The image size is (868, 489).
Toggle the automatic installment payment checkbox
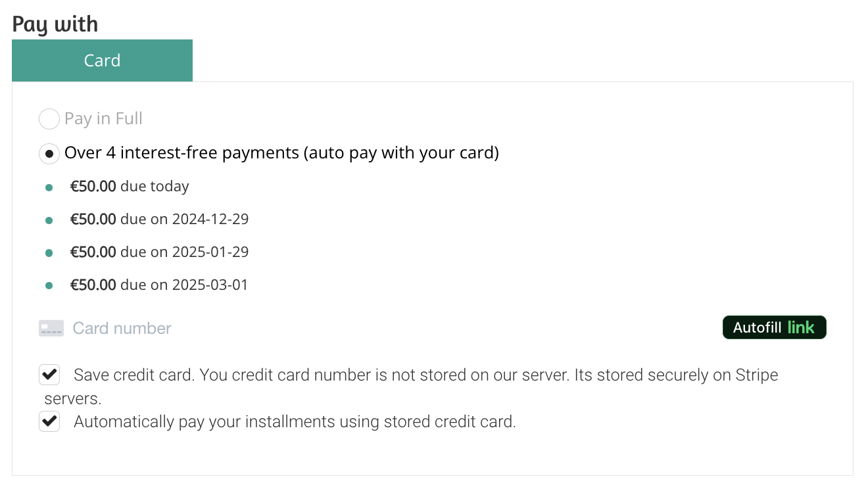(x=49, y=421)
